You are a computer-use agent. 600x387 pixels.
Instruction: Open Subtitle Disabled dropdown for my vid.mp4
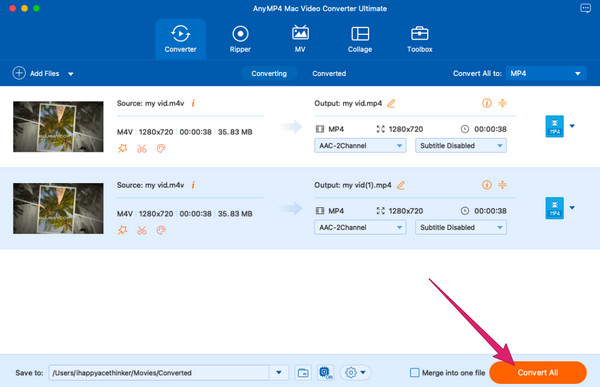click(x=461, y=145)
